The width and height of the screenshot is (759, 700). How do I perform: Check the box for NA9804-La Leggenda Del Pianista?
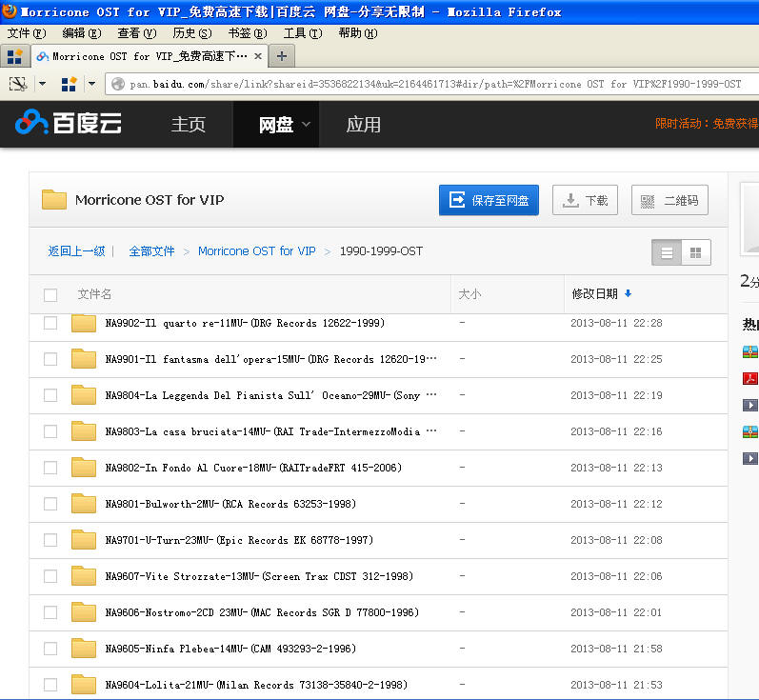(50, 395)
